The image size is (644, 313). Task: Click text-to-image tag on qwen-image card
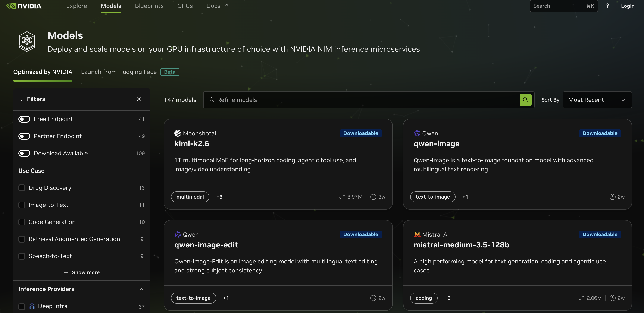(433, 197)
